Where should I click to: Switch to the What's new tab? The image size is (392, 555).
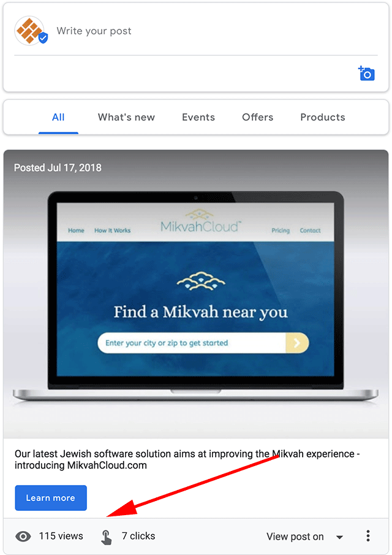(126, 117)
